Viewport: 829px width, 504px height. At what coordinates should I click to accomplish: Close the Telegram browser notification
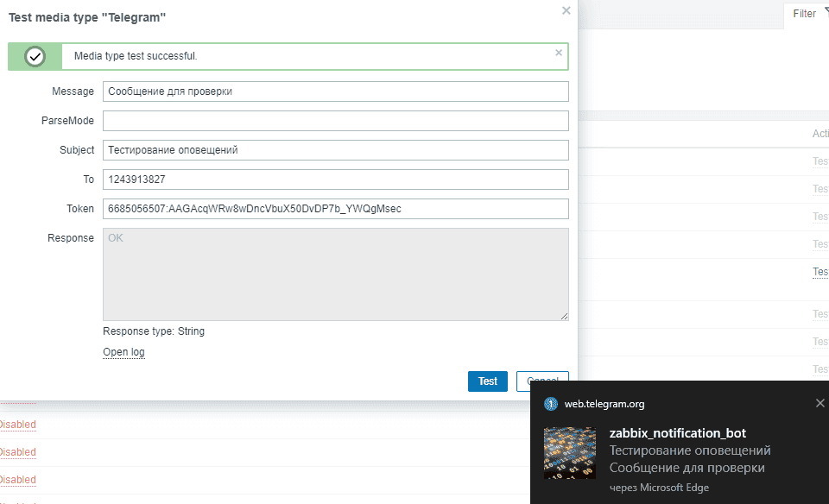point(820,403)
